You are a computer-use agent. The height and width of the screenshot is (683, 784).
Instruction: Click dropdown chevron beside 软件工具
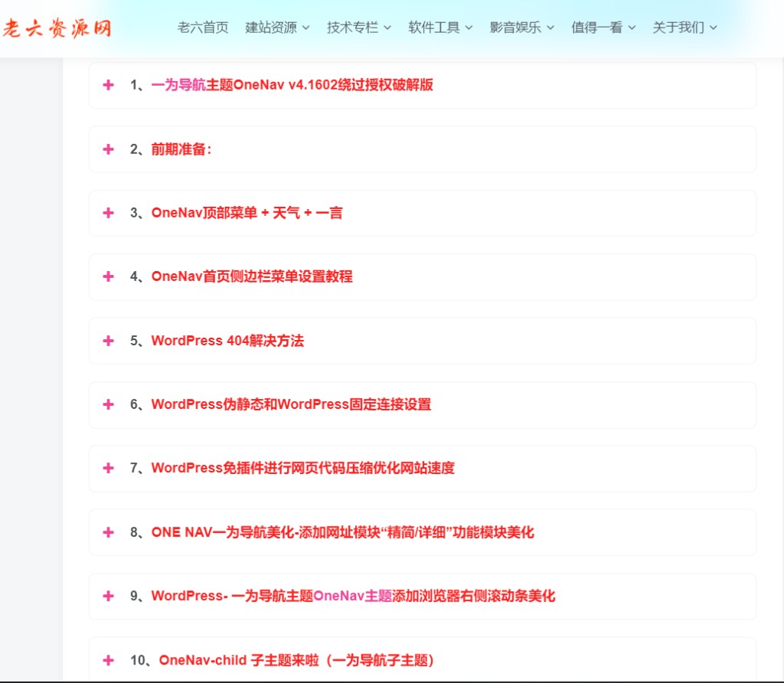point(469,28)
